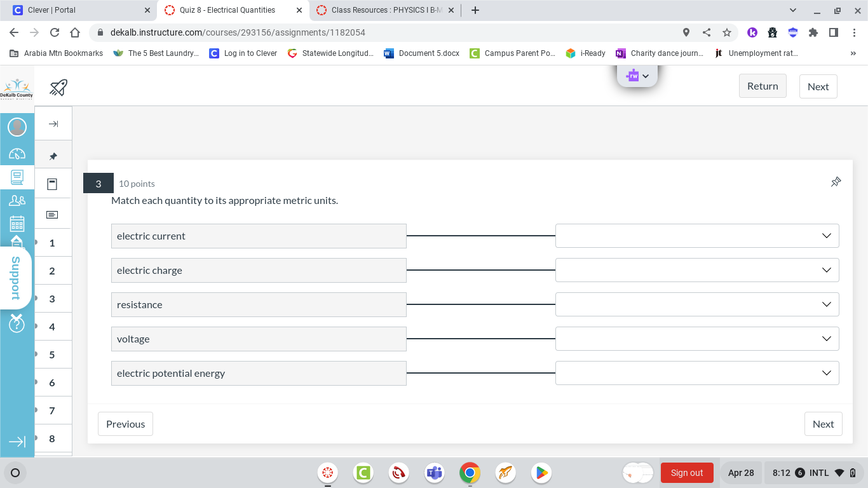Open the Canvas Help question mark icon
The image size is (868, 488).
point(17,324)
